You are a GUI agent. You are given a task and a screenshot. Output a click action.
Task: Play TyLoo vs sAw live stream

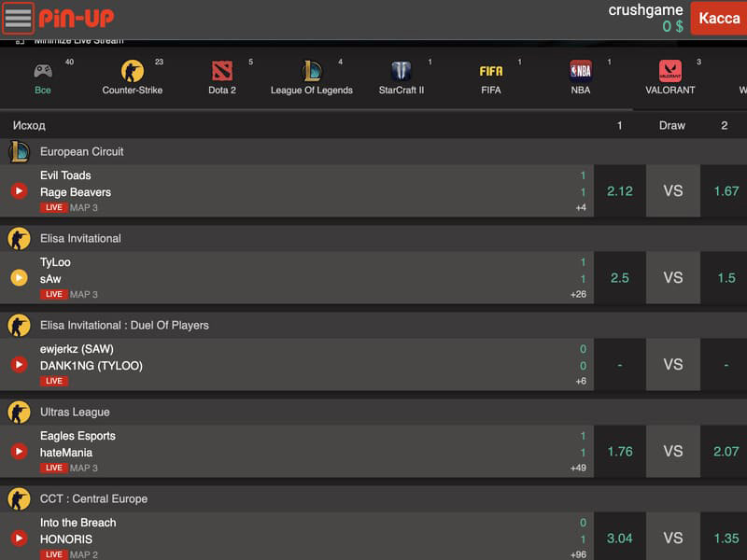(x=19, y=277)
